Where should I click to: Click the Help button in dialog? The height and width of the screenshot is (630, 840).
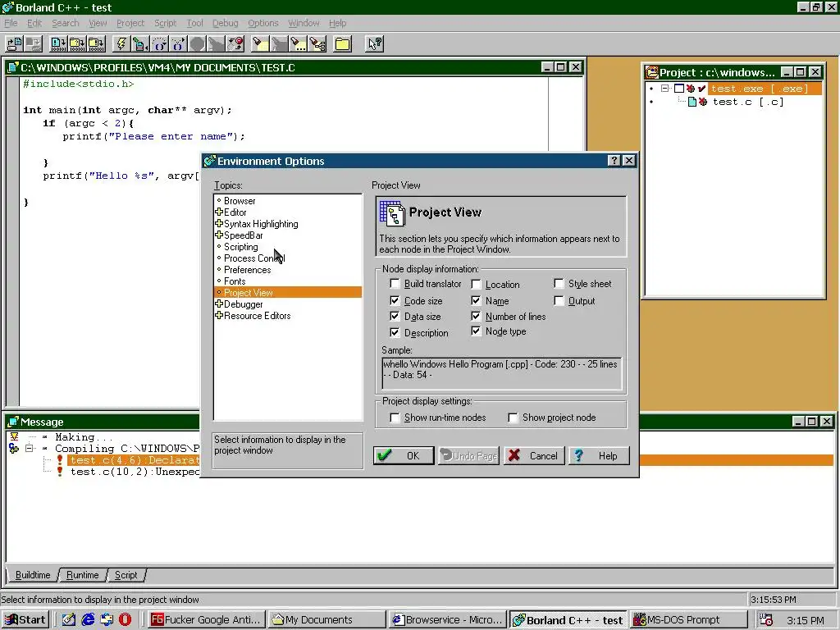pyautogui.click(x=599, y=455)
